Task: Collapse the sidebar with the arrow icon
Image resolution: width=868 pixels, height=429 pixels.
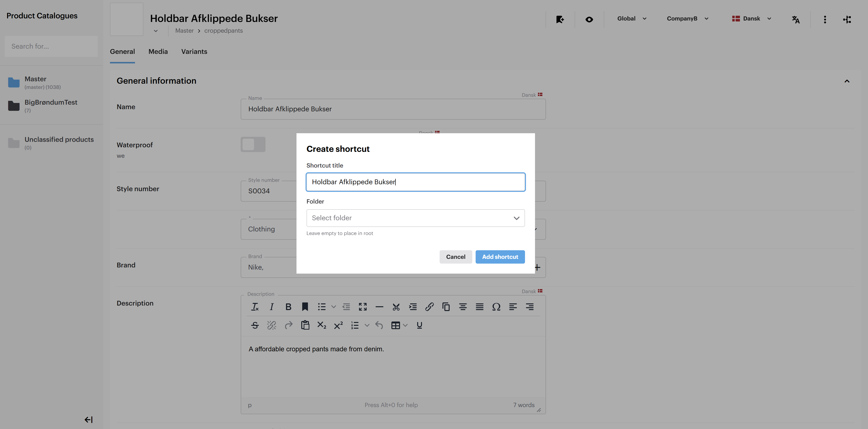Action: point(88,419)
